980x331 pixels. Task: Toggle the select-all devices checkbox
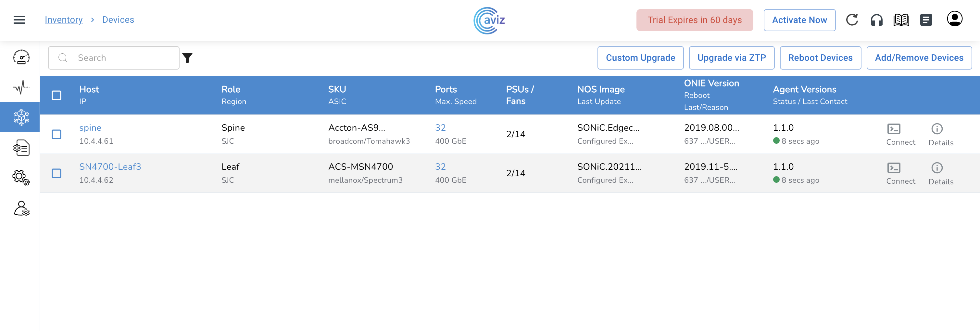[56, 95]
